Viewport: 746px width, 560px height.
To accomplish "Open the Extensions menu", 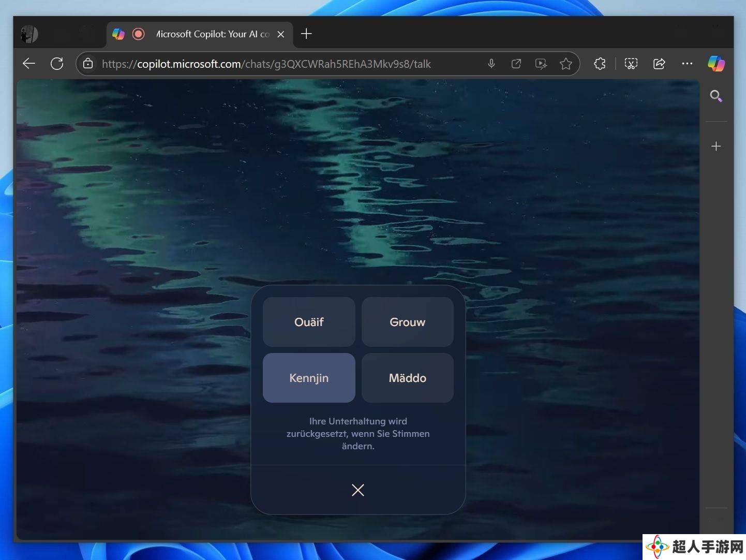I will click(x=600, y=64).
